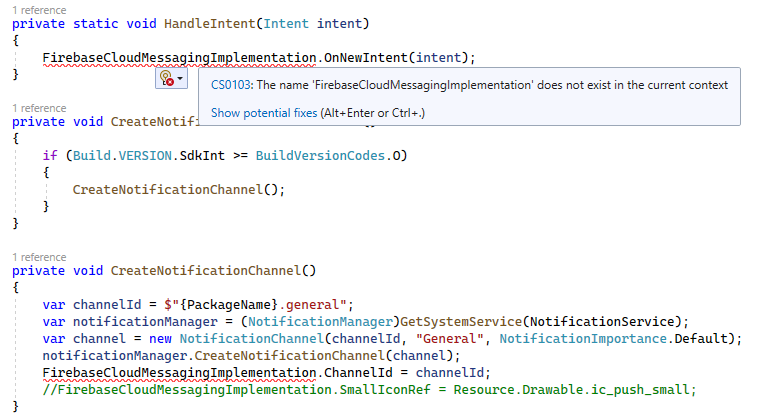Click the commented SmallIconRef line
This screenshot has width=757, height=418.
[x=369, y=390]
